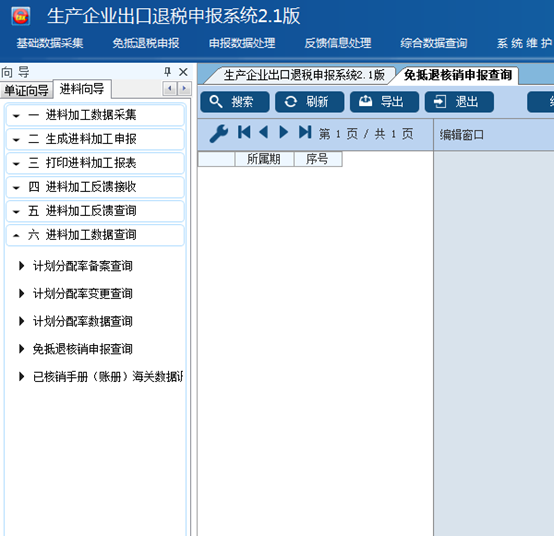Click the blank row-selector column header
Image resolution: width=554 pixels, height=536 pixels.
[216, 159]
